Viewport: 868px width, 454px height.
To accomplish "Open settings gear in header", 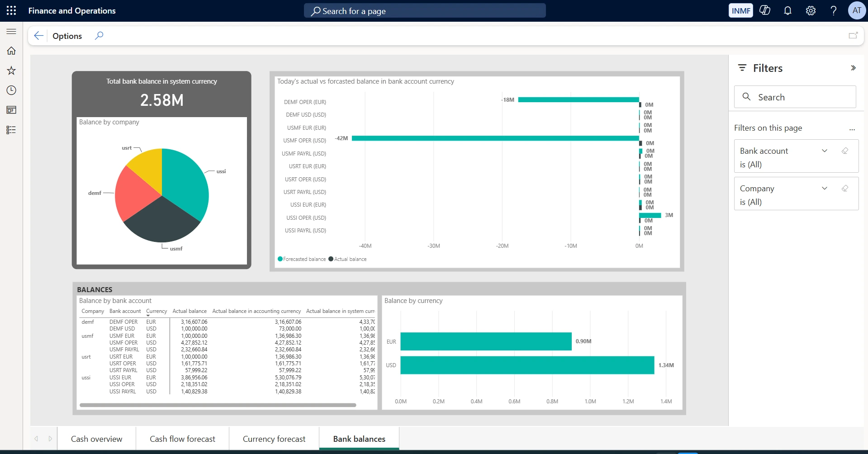I will [811, 10].
